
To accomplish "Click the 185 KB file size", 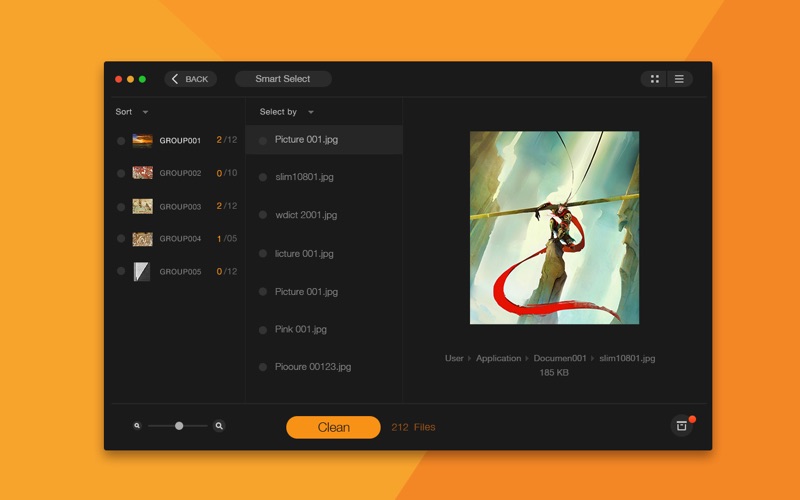I will click(x=554, y=372).
